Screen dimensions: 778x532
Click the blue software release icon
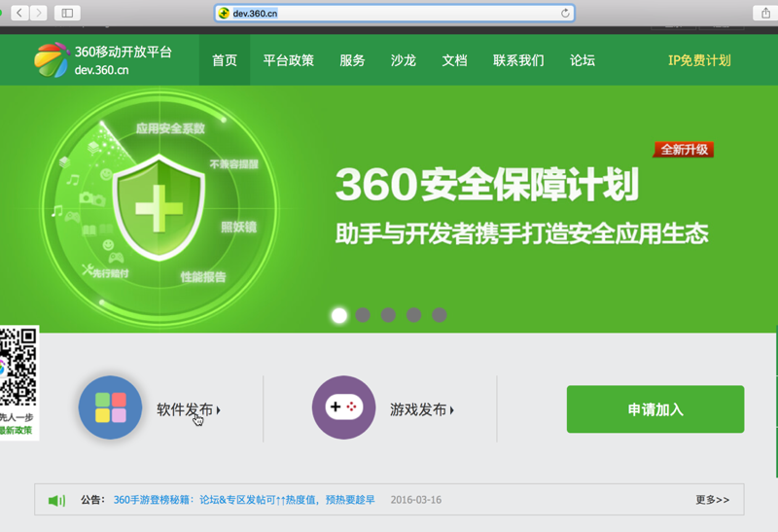110,408
